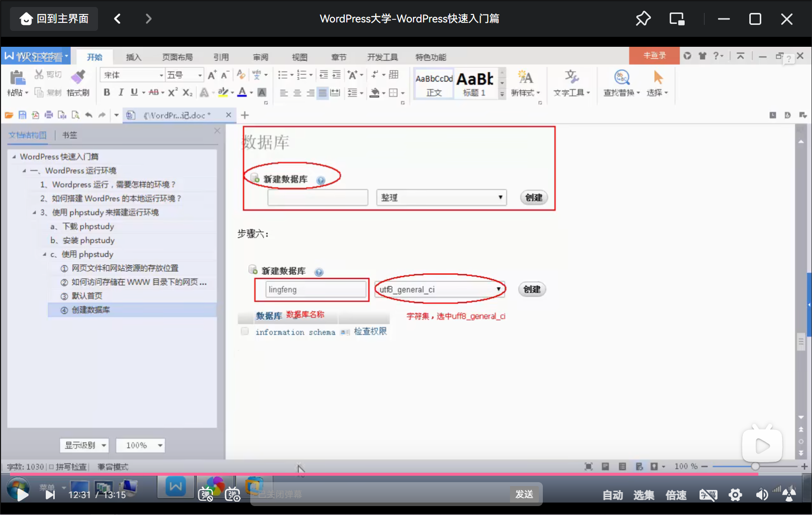812x515 pixels.
Task: Toggle danmaku display off icon
Action: point(205,495)
